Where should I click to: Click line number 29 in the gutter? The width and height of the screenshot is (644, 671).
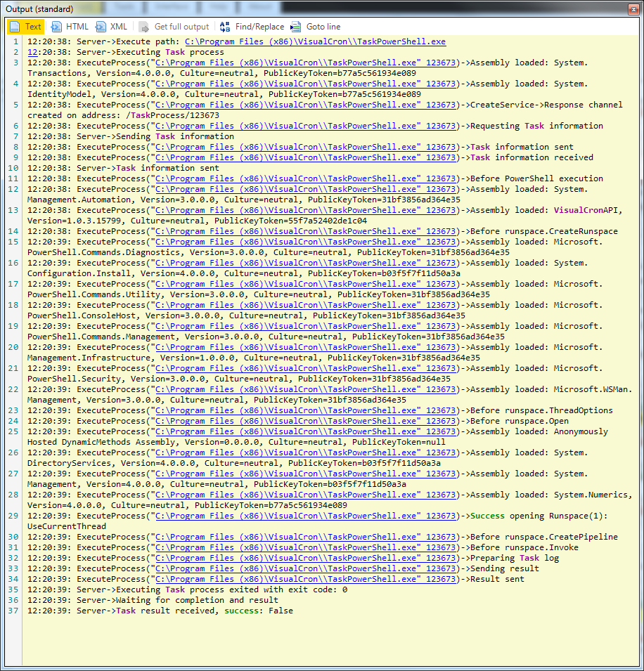[14, 516]
